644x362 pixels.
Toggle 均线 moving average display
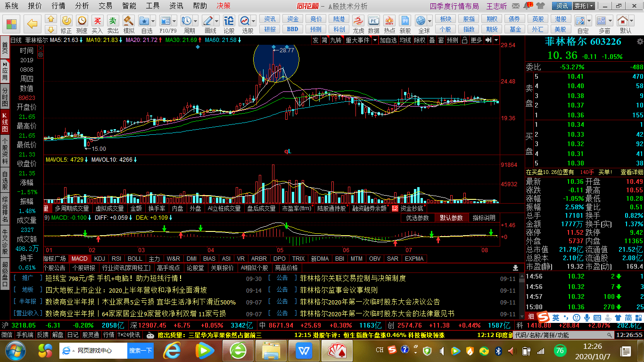click(405, 40)
